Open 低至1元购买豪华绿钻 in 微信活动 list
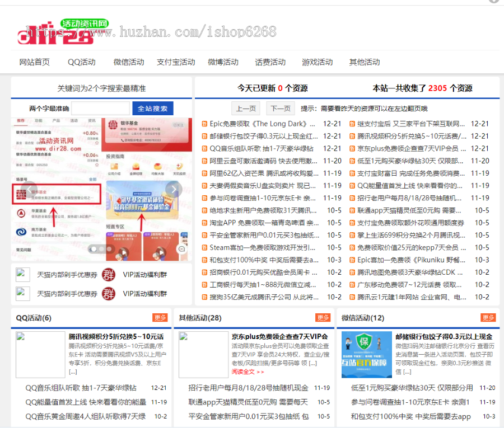The width and height of the screenshot is (504, 428). click(412, 388)
